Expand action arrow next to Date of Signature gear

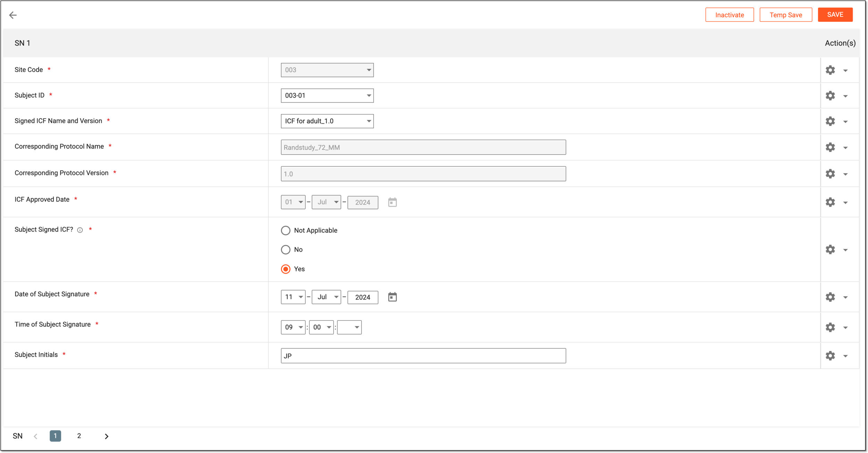[845, 298]
